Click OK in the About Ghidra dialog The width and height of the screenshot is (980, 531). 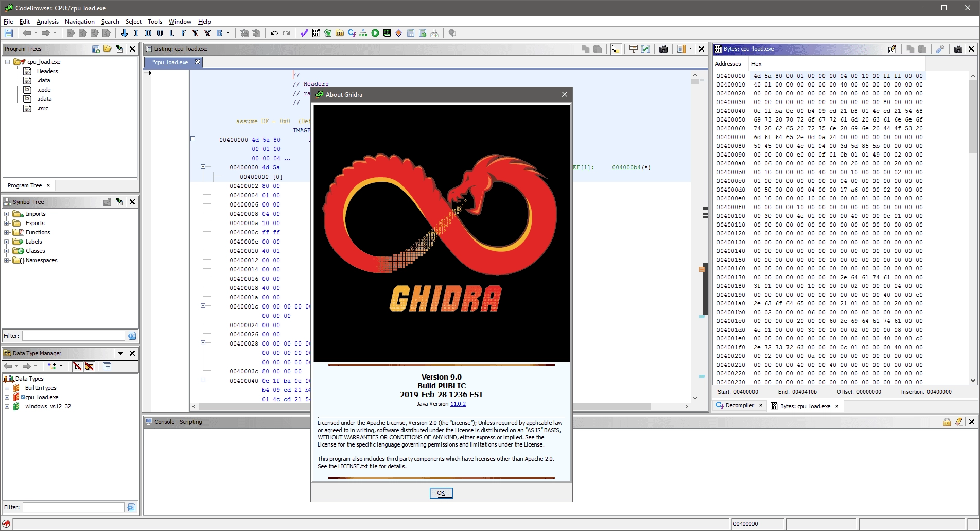point(441,493)
